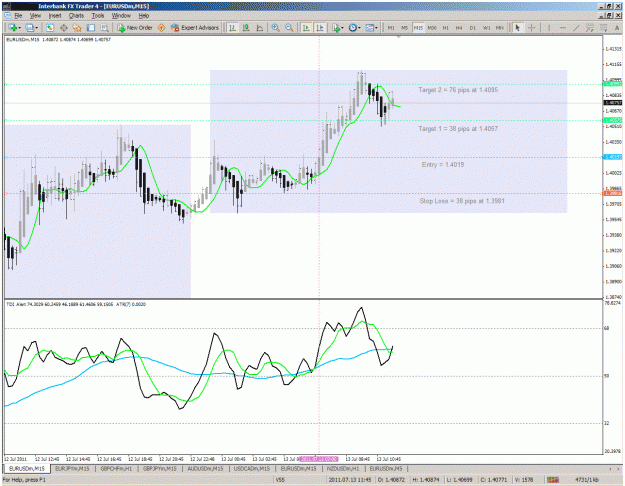Show the Data Window panel

pyautogui.click(x=63, y=28)
